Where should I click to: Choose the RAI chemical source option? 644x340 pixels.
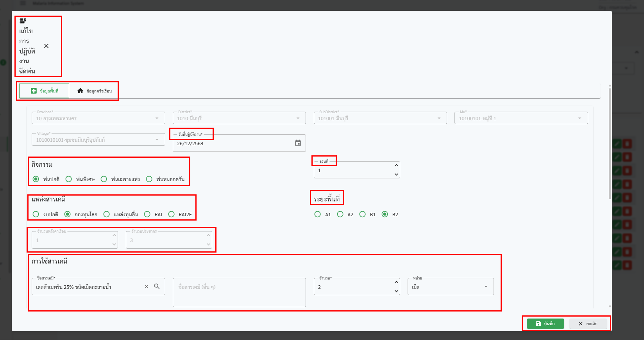point(147,214)
